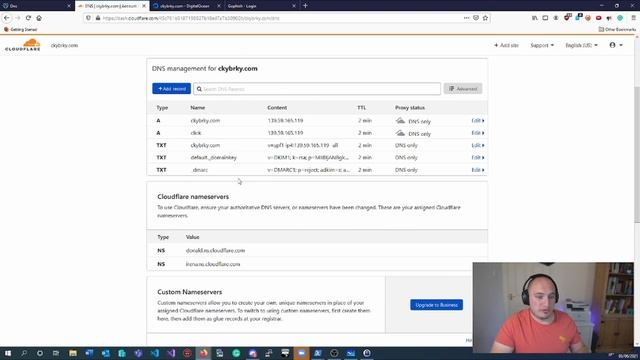This screenshot has width=640, height=360.
Task: Open the page actions three-dots menu
Action: click(x=467, y=18)
